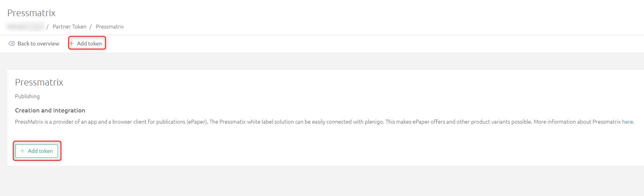The height and width of the screenshot is (196, 644).
Task: Open the 'here' link about Pressmatrix
Action: pos(627,122)
